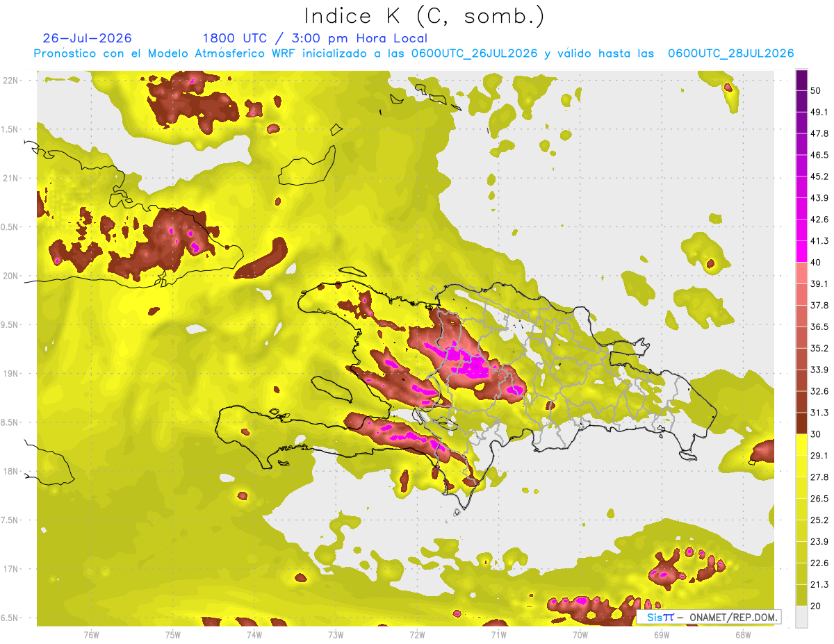
Task: Click the colorbar value "46.5"
Action: tap(819, 155)
